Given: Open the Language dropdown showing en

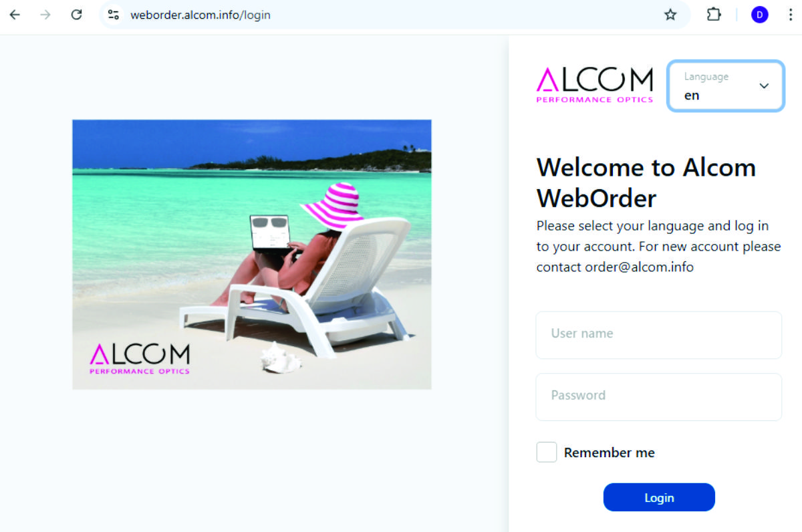Looking at the screenshot, I should pyautogui.click(x=726, y=86).
